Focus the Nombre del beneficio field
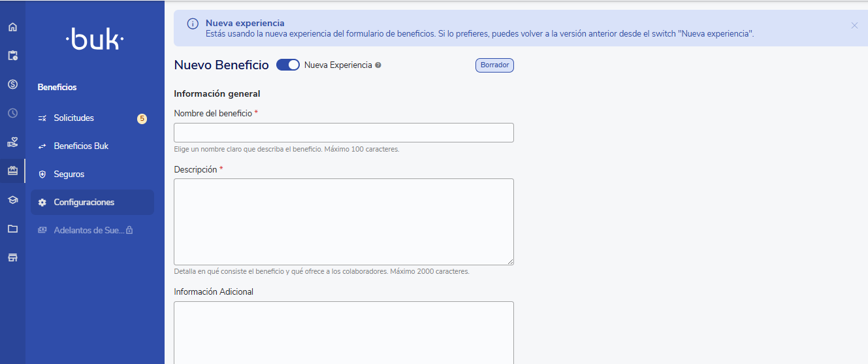868x364 pixels. tap(344, 133)
